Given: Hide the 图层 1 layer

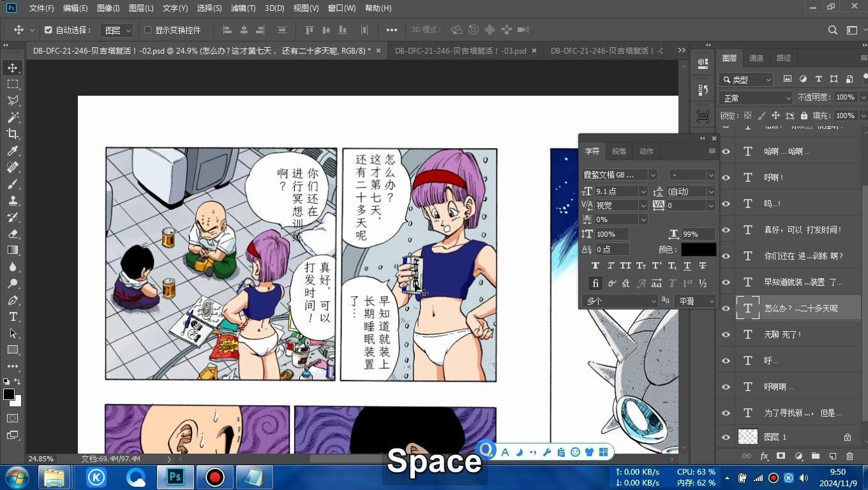Looking at the screenshot, I should pos(726,437).
